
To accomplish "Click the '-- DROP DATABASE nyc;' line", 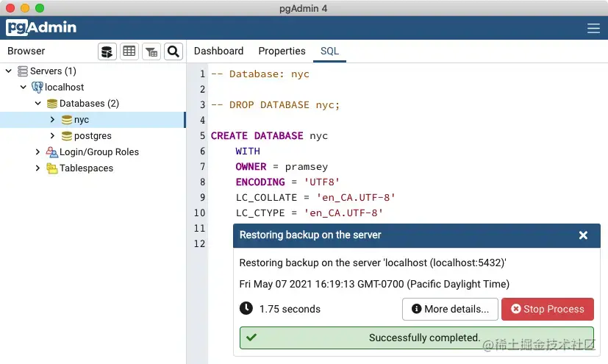I will click(x=275, y=105).
